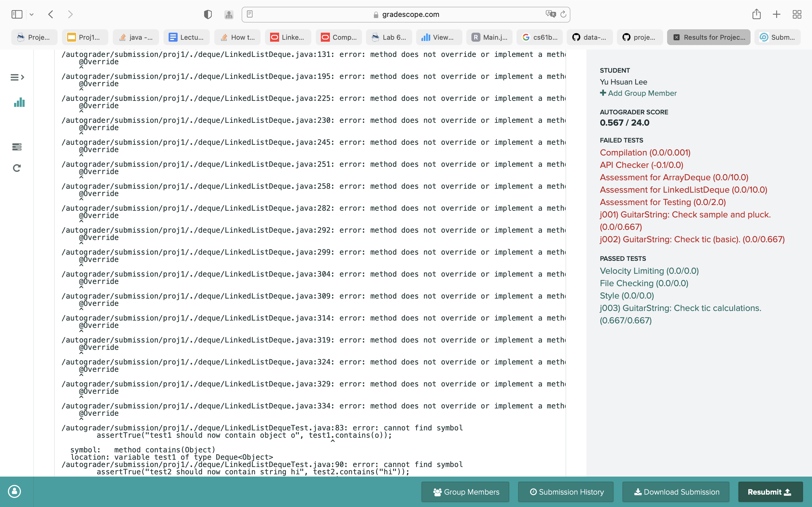Click Add Group Member link
Image resolution: width=812 pixels, height=507 pixels.
pyautogui.click(x=638, y=93)
